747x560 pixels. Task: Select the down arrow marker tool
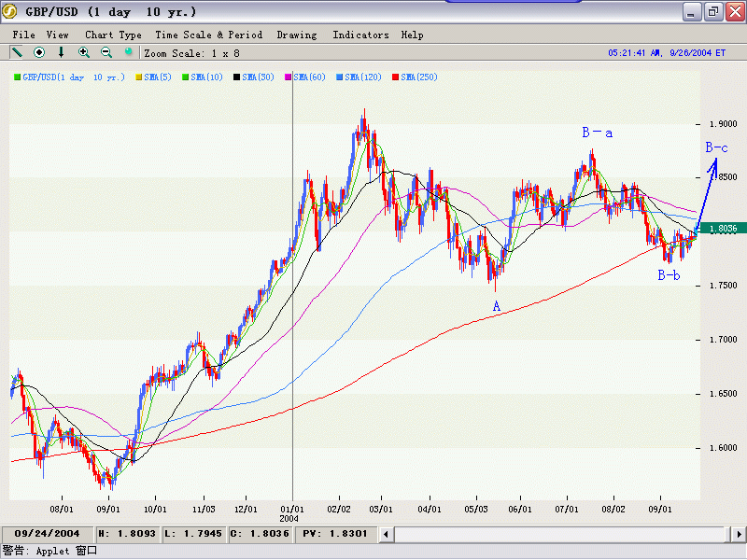(x=61, y=52)
